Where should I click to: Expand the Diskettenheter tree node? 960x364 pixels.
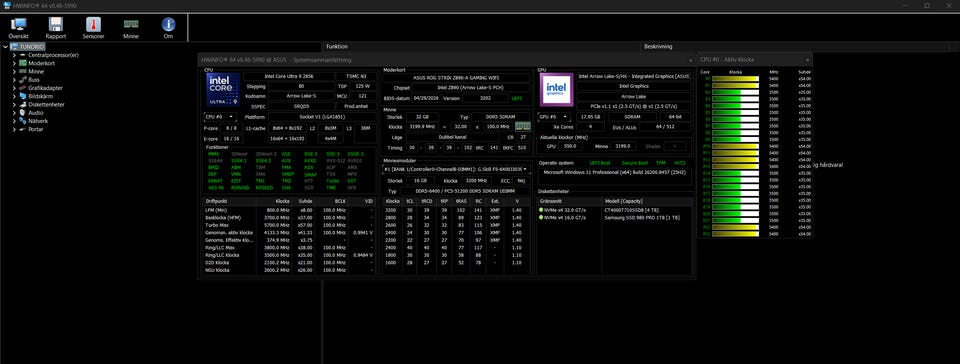pos(14,104)
